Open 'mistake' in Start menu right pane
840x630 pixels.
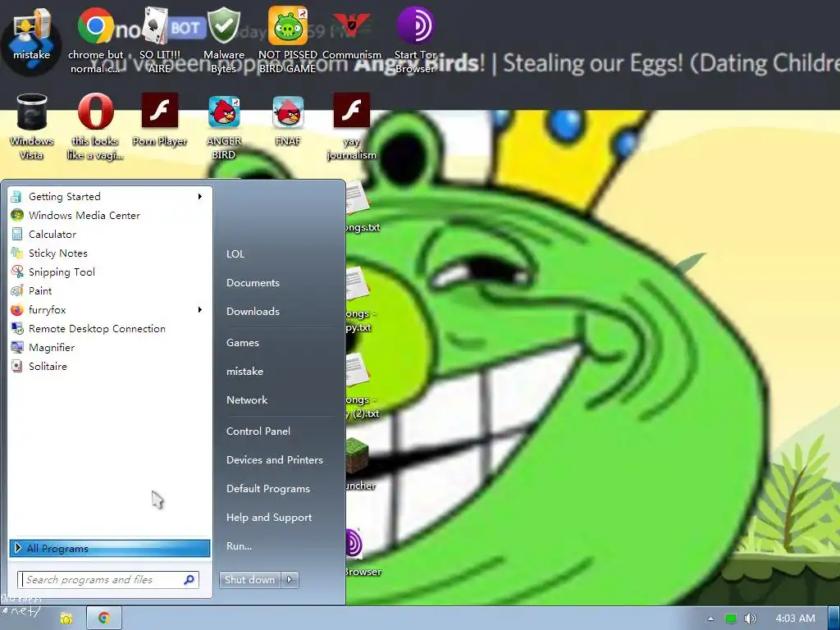click(244, 372)
